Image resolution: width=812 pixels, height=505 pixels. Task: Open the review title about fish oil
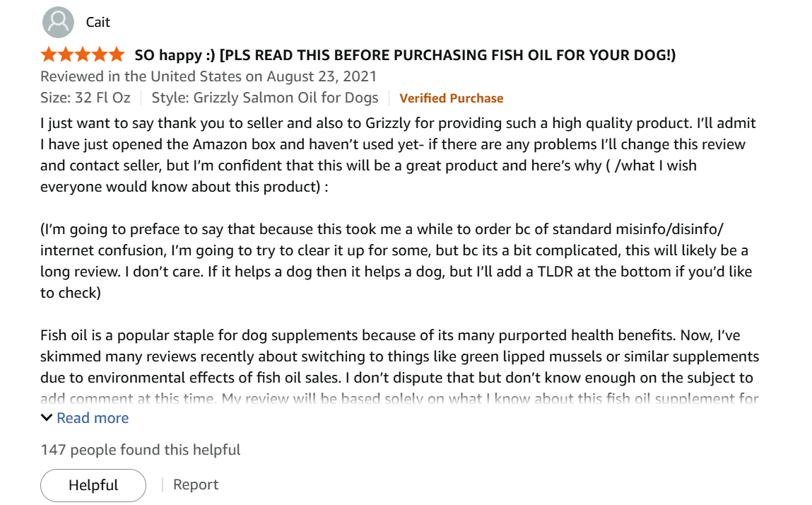click(x=404, y=54)
